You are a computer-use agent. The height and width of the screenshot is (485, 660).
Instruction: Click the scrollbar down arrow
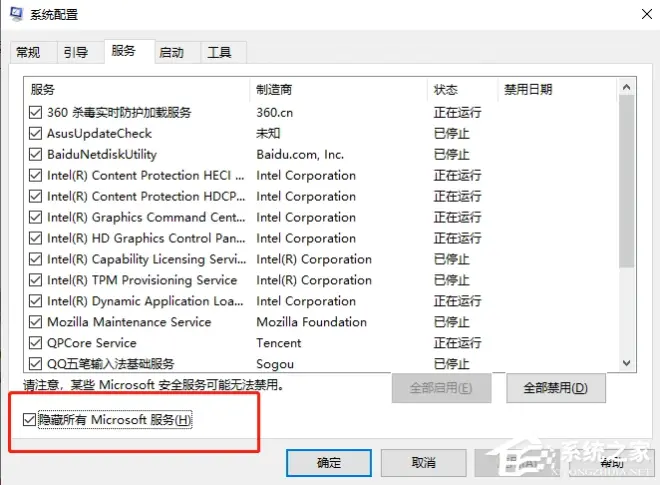pyautogui.click(x=626, y=363)
